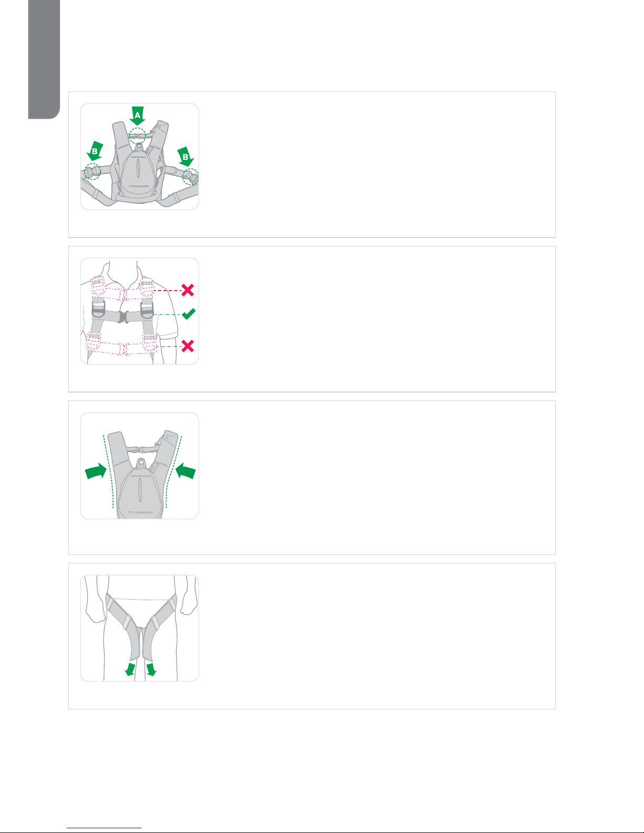Open the shoulder strap tightening illustration
Screen dimensions: 644x833
[x=139, y=466]
